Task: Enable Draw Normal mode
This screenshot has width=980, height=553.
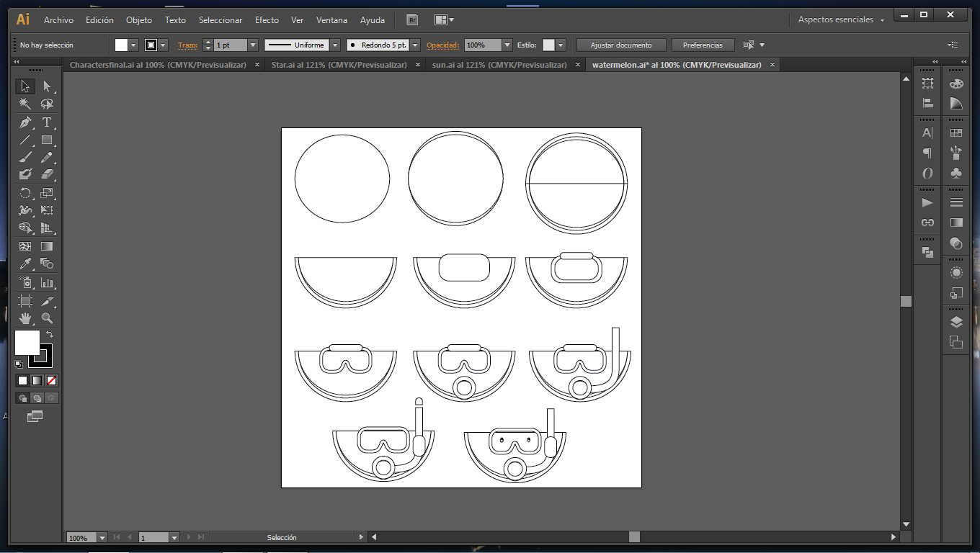Action: [x=23, y=397]
